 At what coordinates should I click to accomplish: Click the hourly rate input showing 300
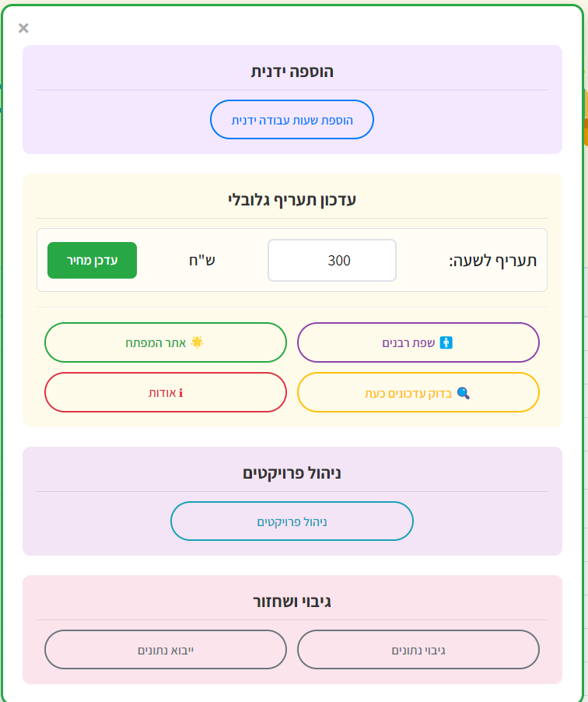coord(332,260)
